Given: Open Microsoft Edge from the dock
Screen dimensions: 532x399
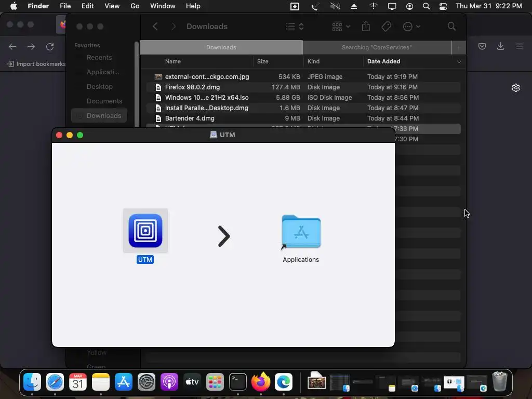Looking at the screenshot, I should 283,382.
